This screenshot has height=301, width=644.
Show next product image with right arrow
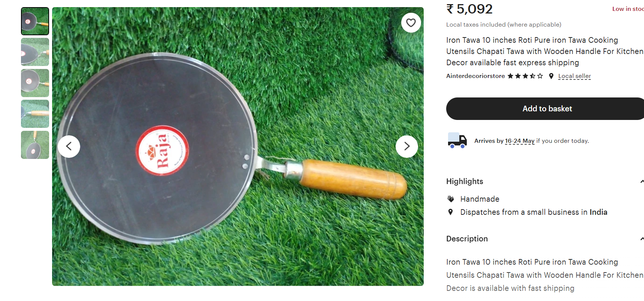click(x=407, y=146)
